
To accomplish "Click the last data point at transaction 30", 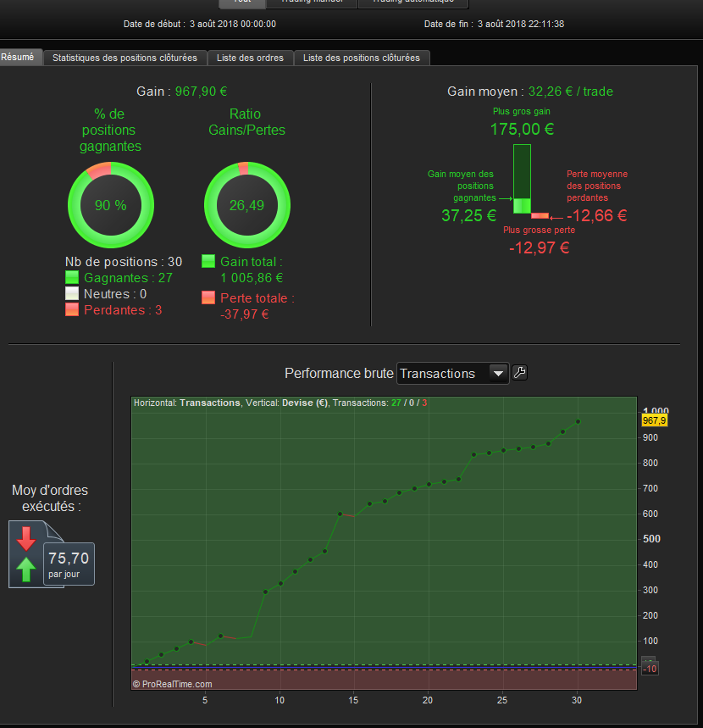I will click(x=578, y=421).
